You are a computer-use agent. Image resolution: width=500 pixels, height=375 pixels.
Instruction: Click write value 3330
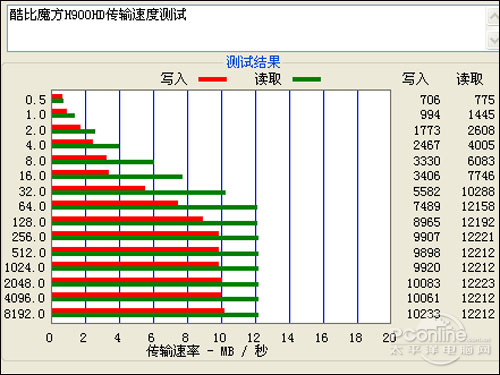coord(427,161)
